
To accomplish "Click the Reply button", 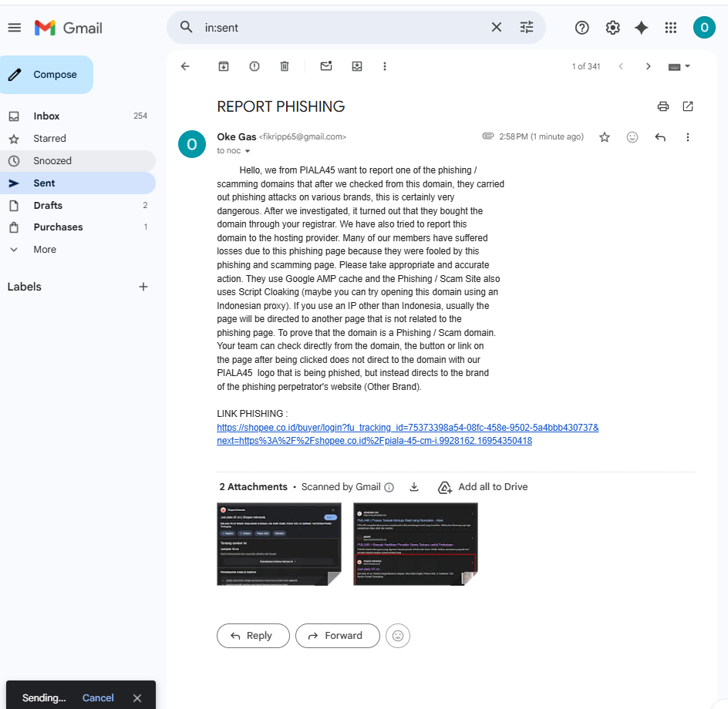I will tap(253, 636).
